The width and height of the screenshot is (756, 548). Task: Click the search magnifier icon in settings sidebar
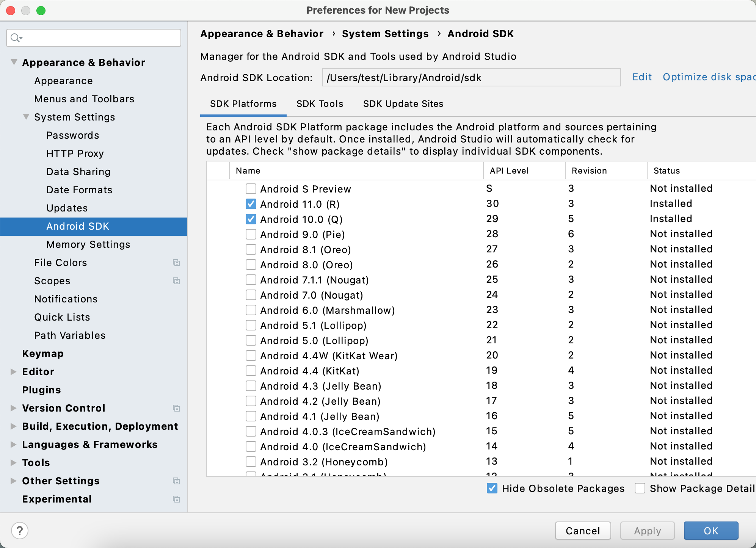click(16, 38)
